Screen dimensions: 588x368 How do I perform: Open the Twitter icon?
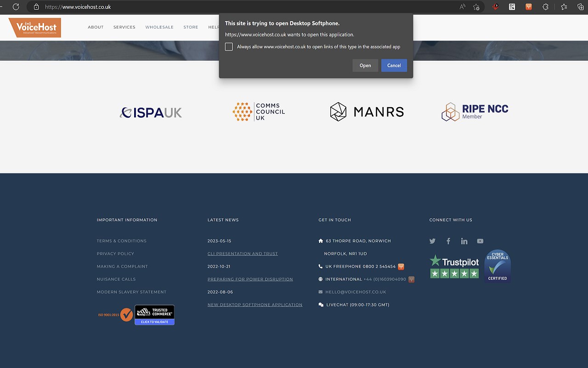click(x=432, y=241)
